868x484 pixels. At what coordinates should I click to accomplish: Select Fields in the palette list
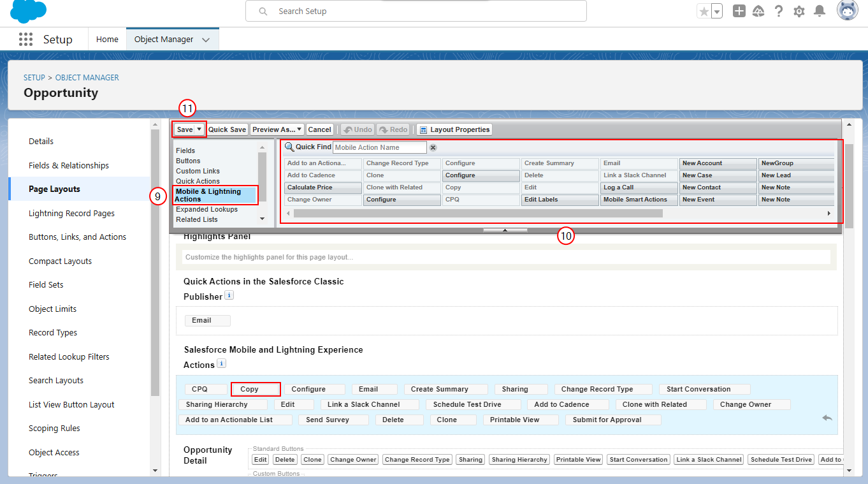[185, 150]
